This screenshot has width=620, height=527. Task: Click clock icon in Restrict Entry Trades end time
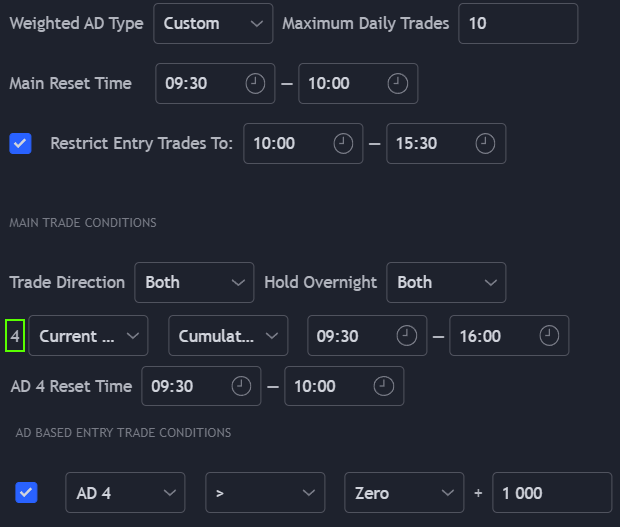pos(485,144)
